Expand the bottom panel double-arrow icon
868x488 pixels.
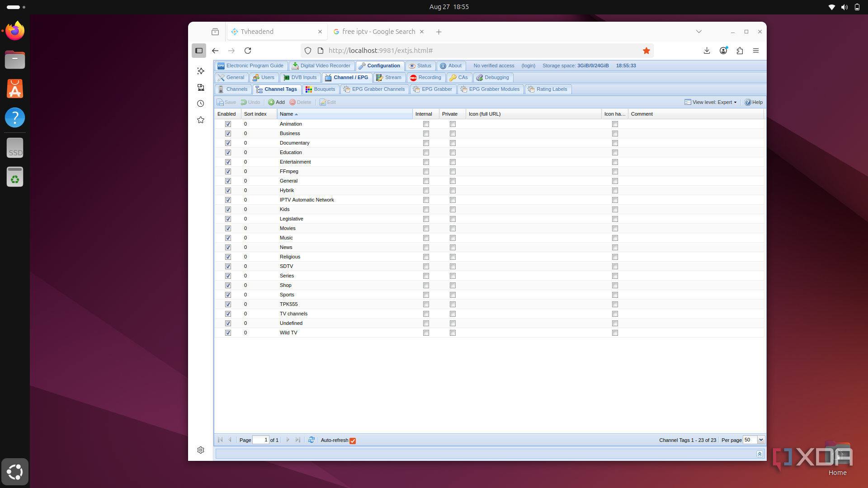coord(759,454)
